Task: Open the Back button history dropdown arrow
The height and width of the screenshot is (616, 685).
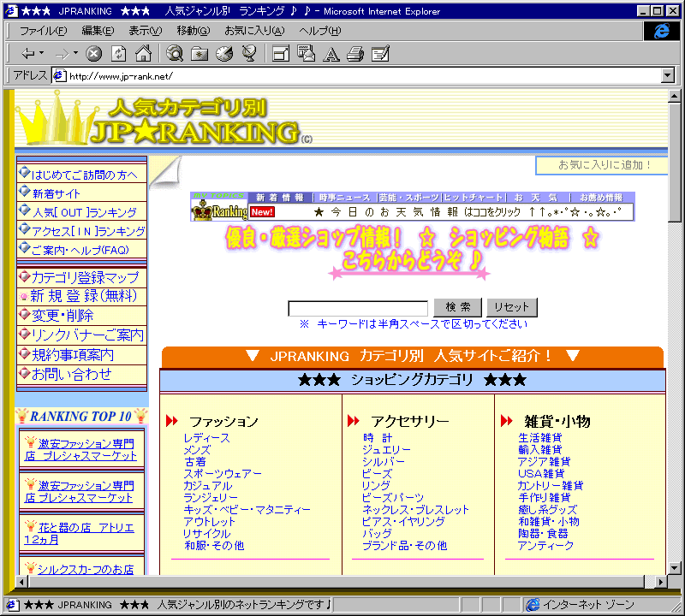Action: 41,53
